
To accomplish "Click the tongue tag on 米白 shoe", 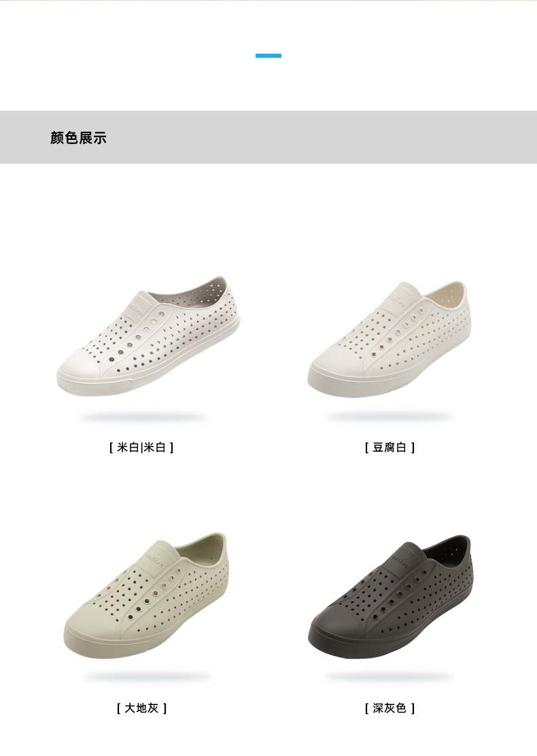I will pos(136,310).
